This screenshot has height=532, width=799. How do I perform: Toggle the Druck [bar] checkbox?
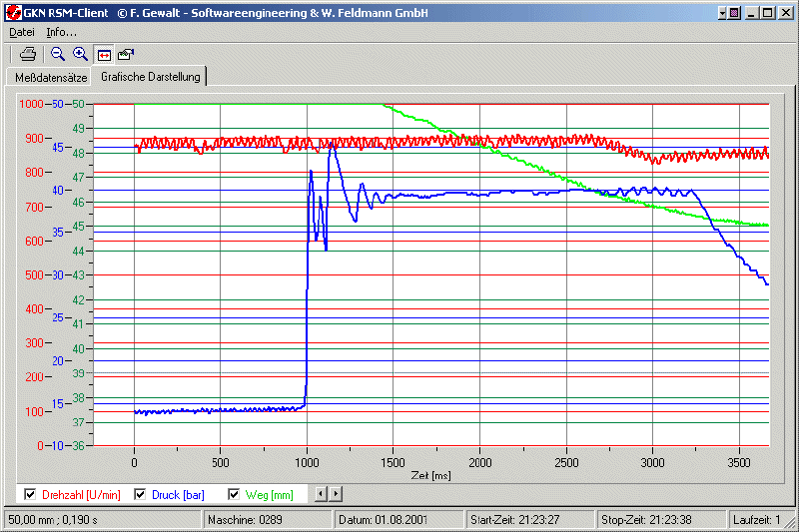tap(140, 494)
